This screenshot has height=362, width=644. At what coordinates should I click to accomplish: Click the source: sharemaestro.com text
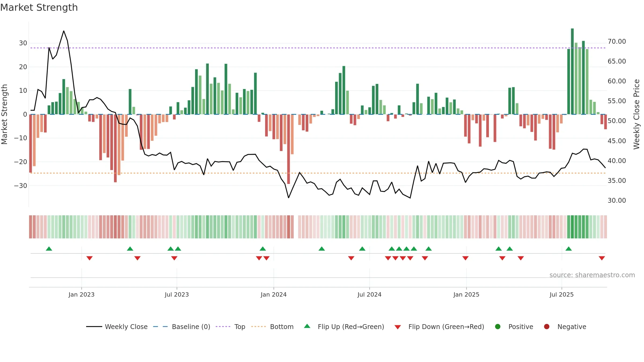tap(592, 275)
